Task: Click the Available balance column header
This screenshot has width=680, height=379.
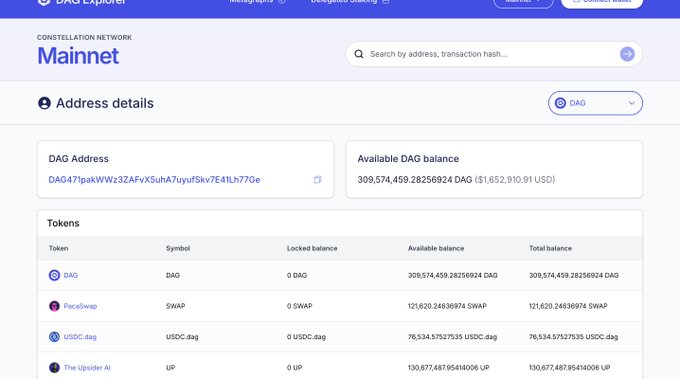Action: pos(436,248)
